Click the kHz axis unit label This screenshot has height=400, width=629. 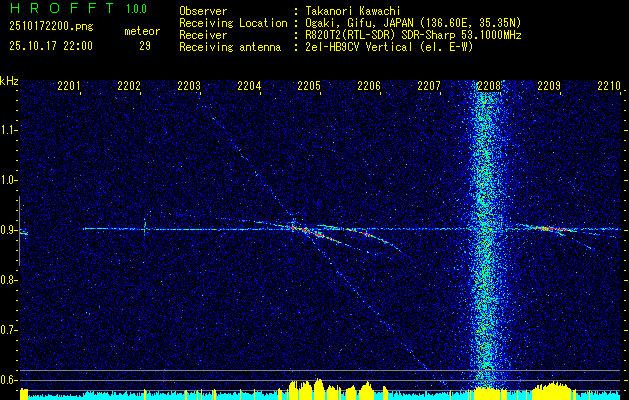(x=9, y=81)
